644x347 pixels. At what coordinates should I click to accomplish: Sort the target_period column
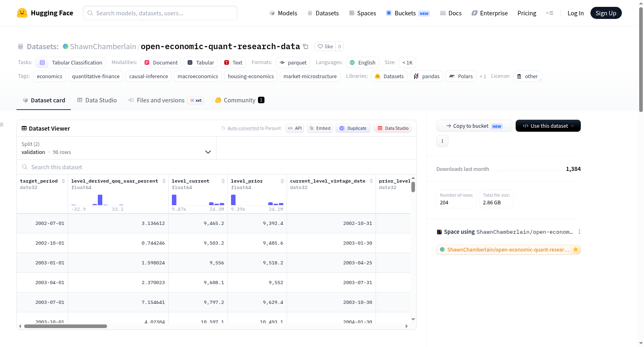click(63, 181)
